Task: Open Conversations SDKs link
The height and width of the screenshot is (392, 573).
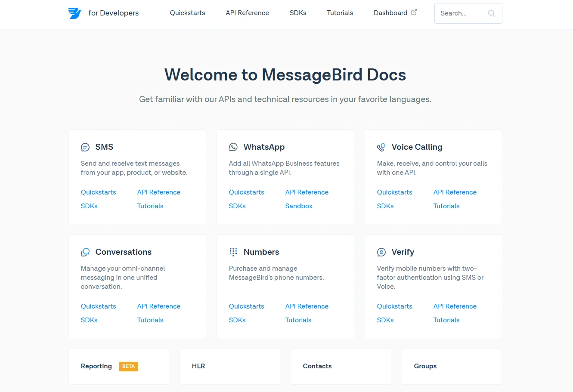Action: [x=89, y=320]
